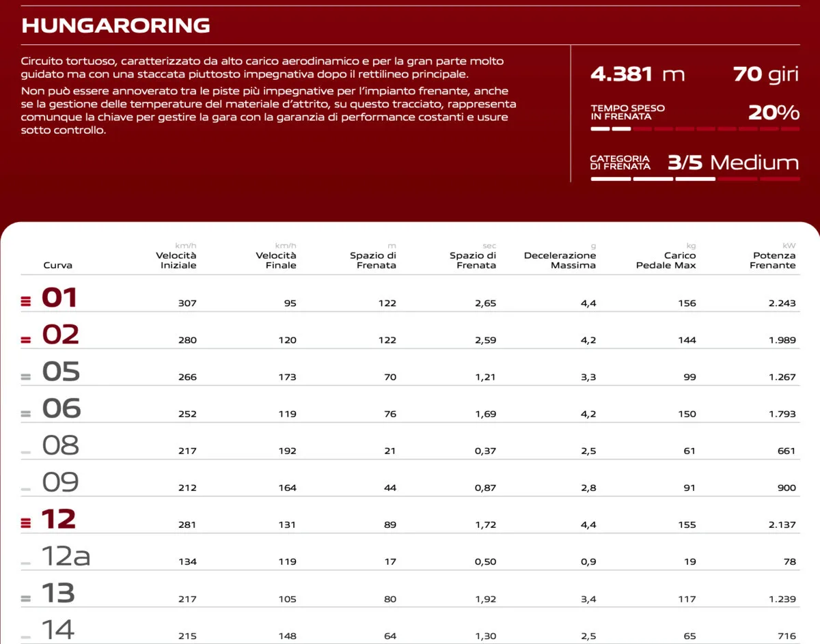
Task: Select the gray bars icon beside curve 13
Action: point(26,598)
